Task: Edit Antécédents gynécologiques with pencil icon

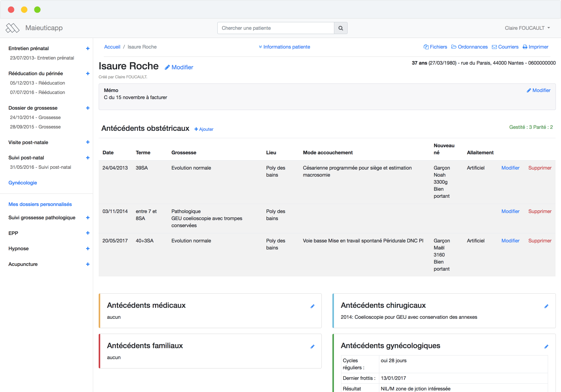Action: [546, 347]
